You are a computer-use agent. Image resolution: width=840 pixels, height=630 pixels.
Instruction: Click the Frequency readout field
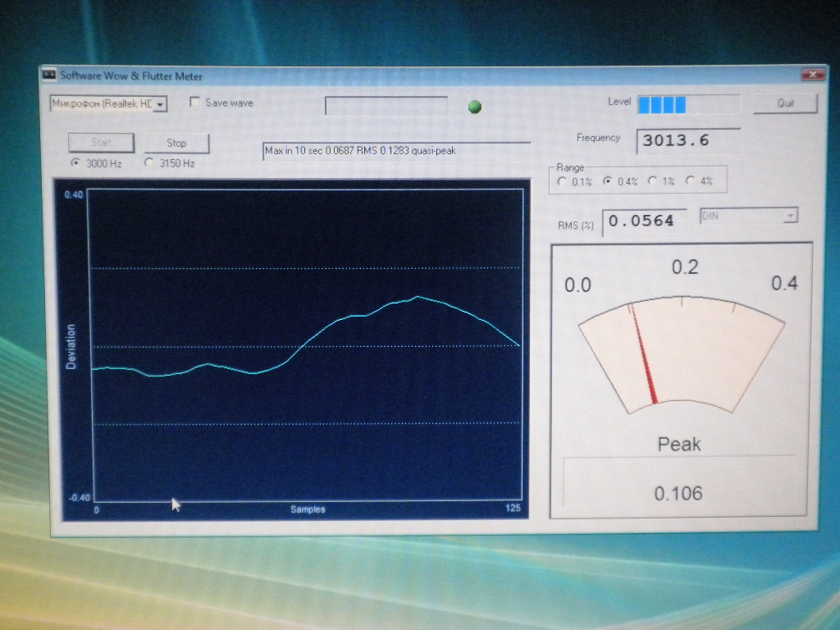(688, 140)
